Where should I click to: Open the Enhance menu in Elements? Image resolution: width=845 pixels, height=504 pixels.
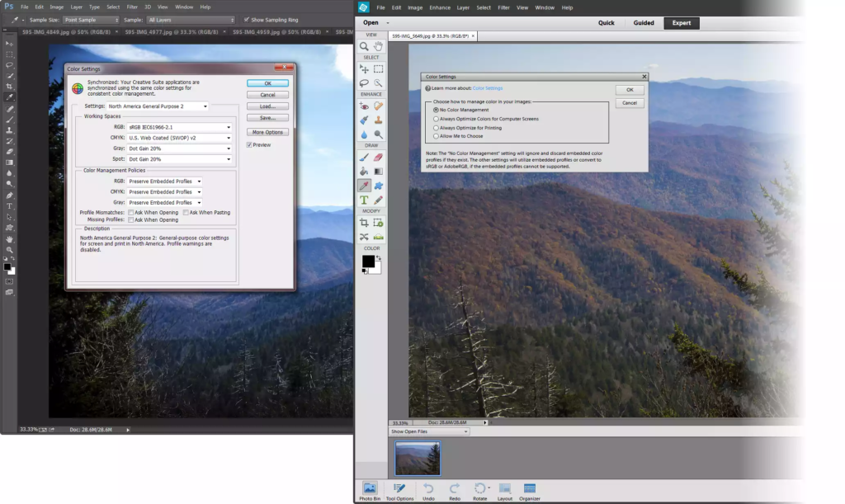440,7
